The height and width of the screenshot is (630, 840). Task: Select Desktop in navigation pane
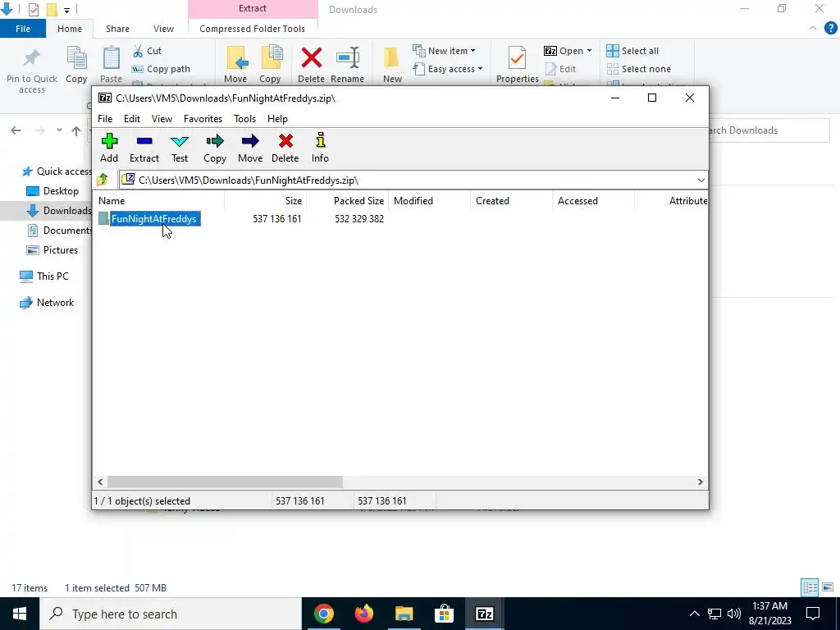(52, 190)
